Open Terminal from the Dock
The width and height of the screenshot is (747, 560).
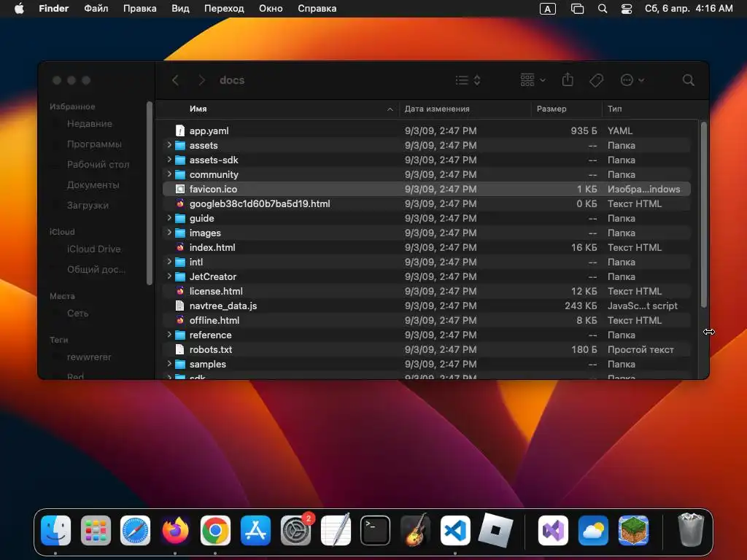(375, 530)
